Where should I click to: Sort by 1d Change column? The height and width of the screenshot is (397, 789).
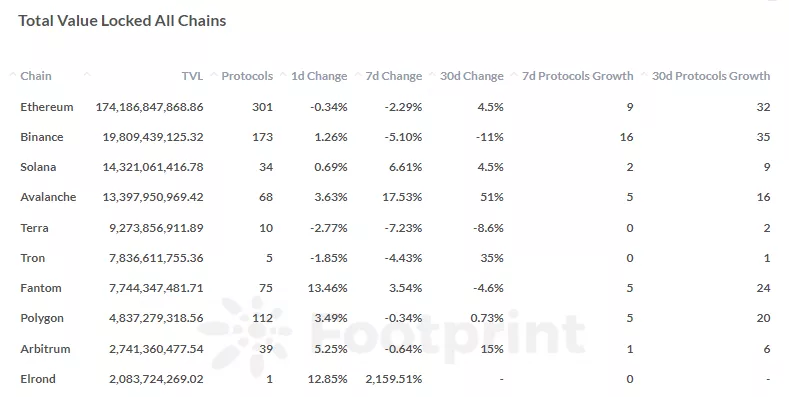point(319,76)
